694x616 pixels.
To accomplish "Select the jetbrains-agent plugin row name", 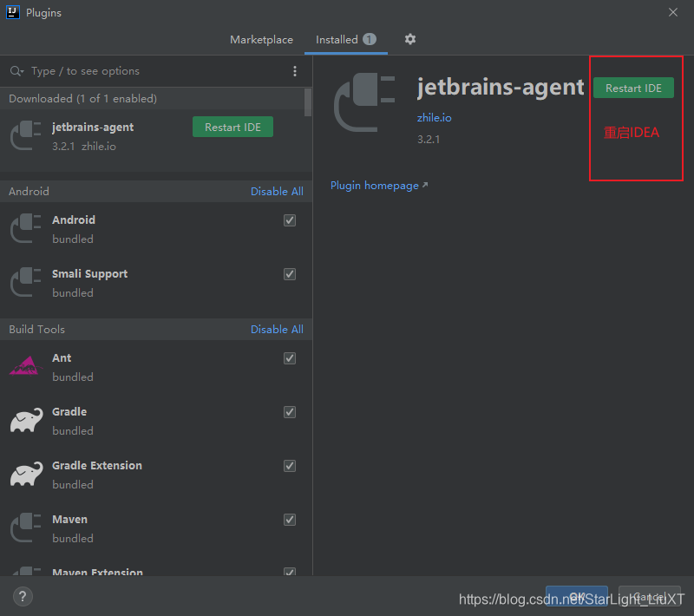I will [x=93, y=128].
